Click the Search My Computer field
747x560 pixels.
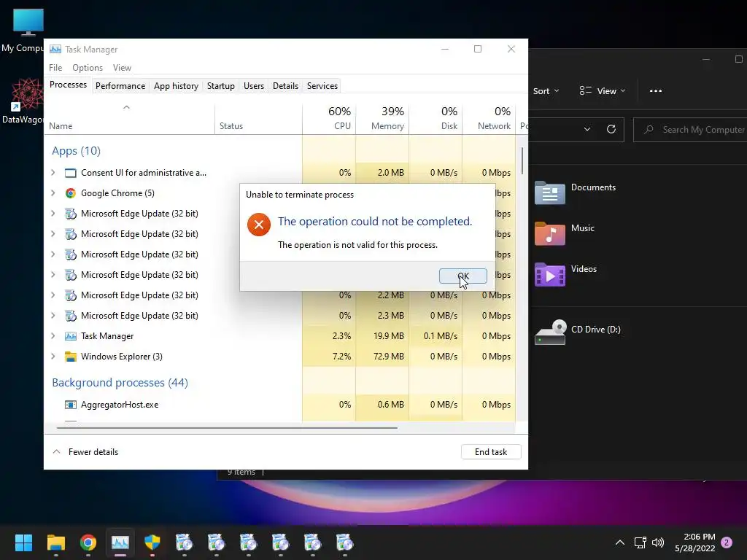691,130
